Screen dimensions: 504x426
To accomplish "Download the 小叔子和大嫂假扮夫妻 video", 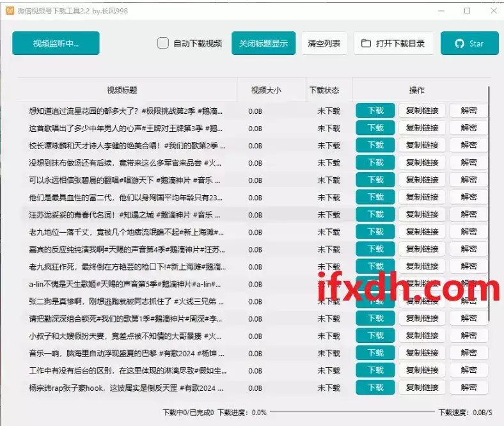I will point(375,336).
